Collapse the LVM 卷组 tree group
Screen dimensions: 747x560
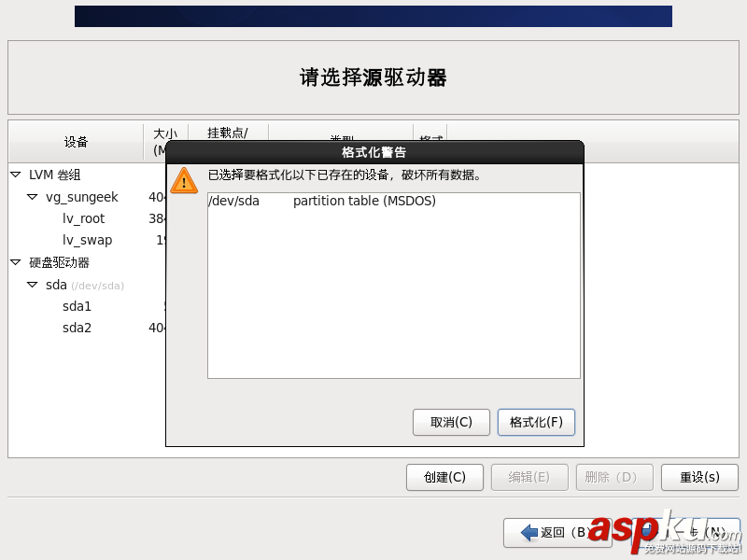15,174
